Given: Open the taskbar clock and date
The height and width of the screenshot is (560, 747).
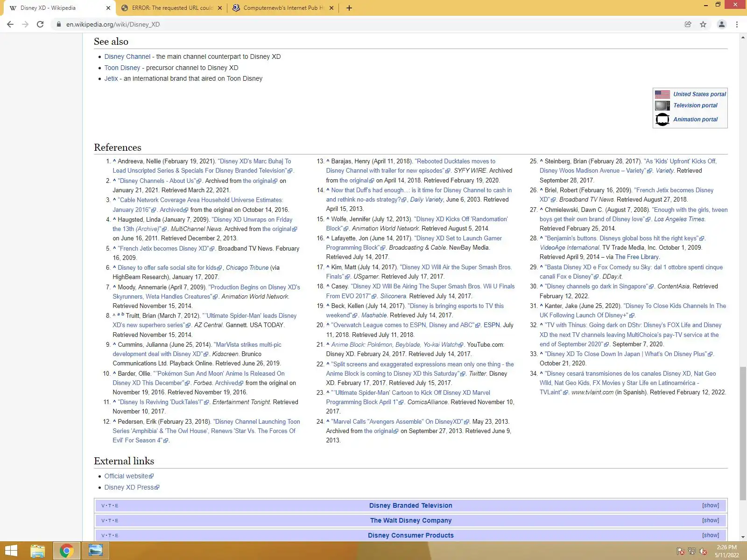Looking at the screenshot, I should click(x=727, y=551).
